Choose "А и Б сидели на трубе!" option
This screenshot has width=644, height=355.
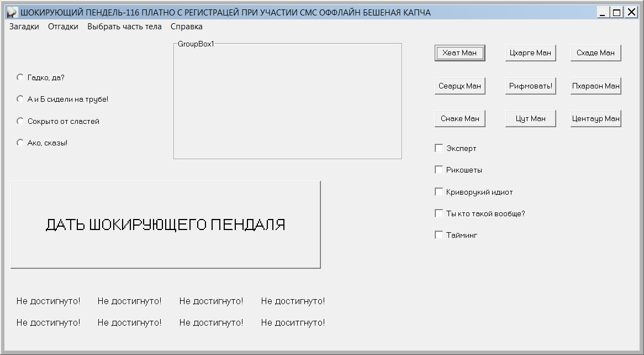pyautogui.click(x=20, y=99)
